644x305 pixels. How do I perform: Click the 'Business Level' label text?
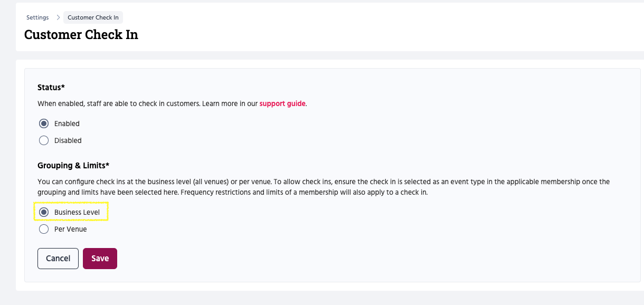[77, 212]
